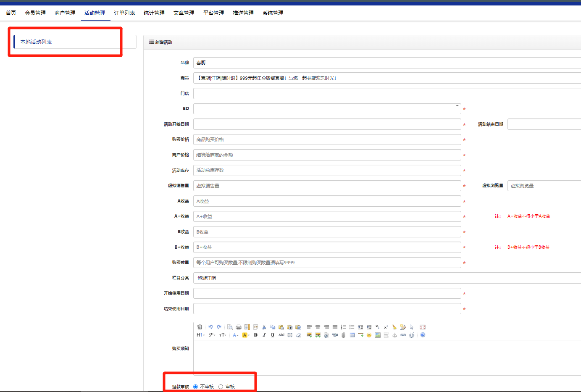Click the 购买价格 input field
Screen dimensions: 581x392
(327, 139)
